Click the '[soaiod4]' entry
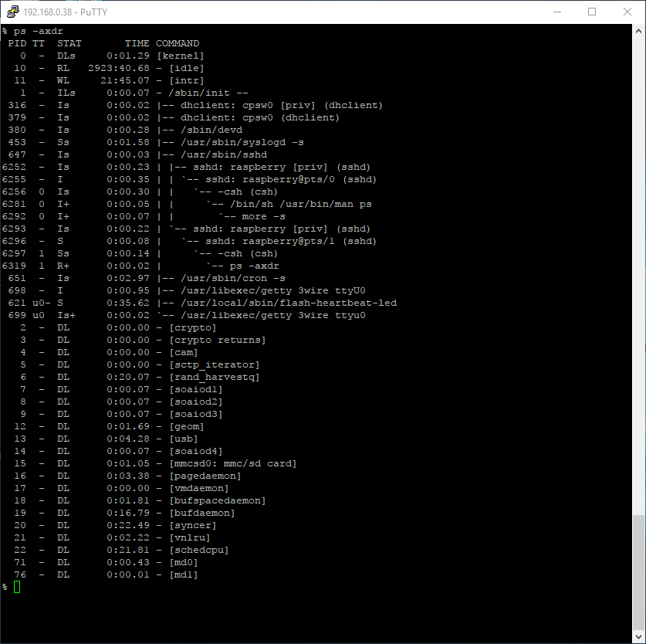The image size is (646, 644). (196, 452)
